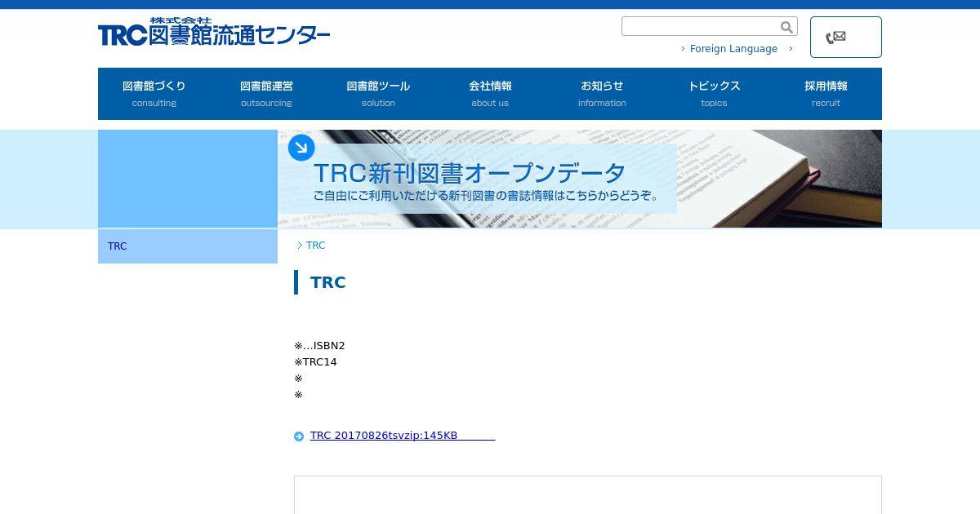Viewport: 980px width, 514px height.
Task: Open the 図書館ツール solution menu
Action: (x=378, y=94)
